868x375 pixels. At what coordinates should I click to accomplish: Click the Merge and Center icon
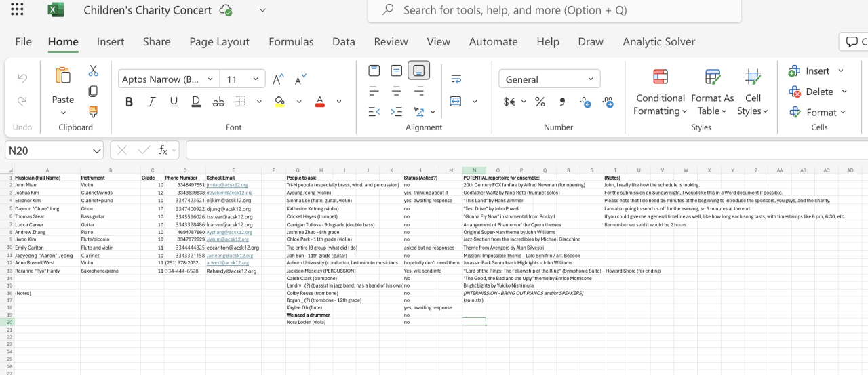456,101
